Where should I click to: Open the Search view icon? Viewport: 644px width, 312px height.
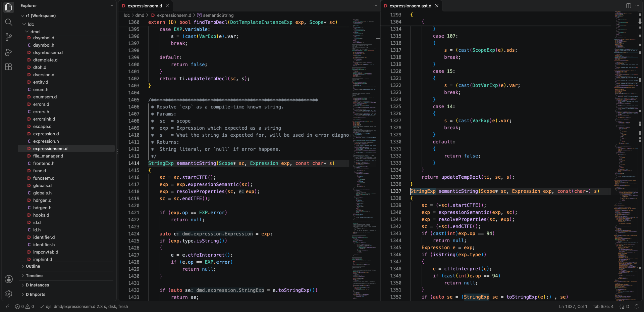9,22
